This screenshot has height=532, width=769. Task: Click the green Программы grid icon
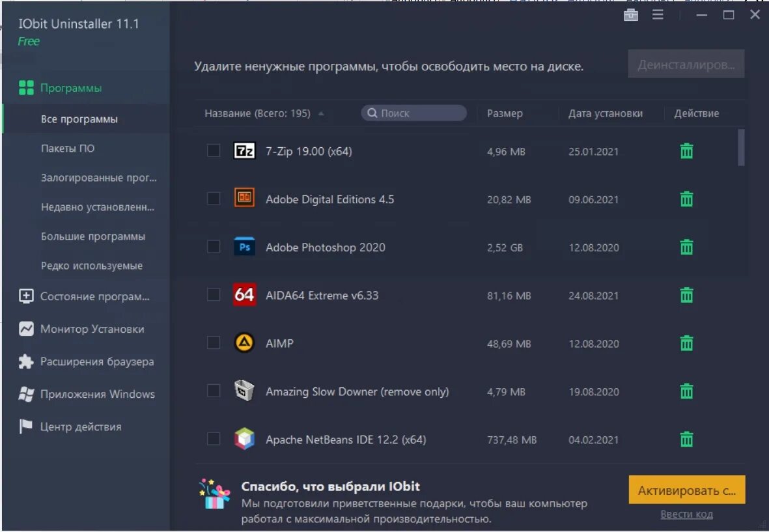tap(26, 88)
